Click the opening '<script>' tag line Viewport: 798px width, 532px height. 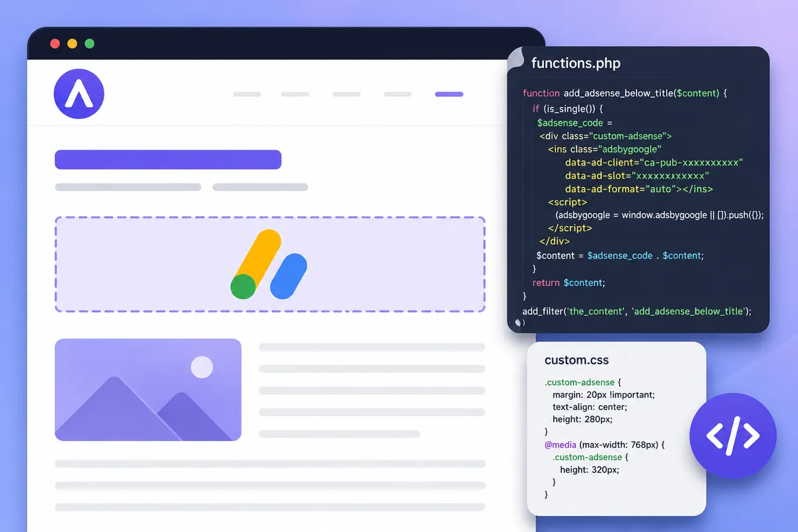[x=567, y=202]
